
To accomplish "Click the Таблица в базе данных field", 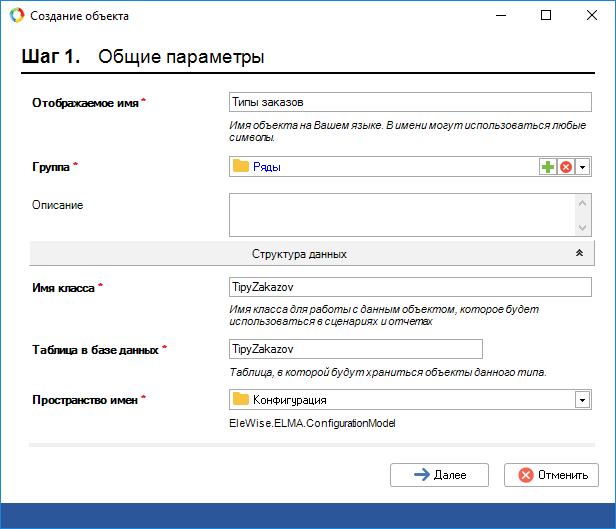I will point(355,349).
